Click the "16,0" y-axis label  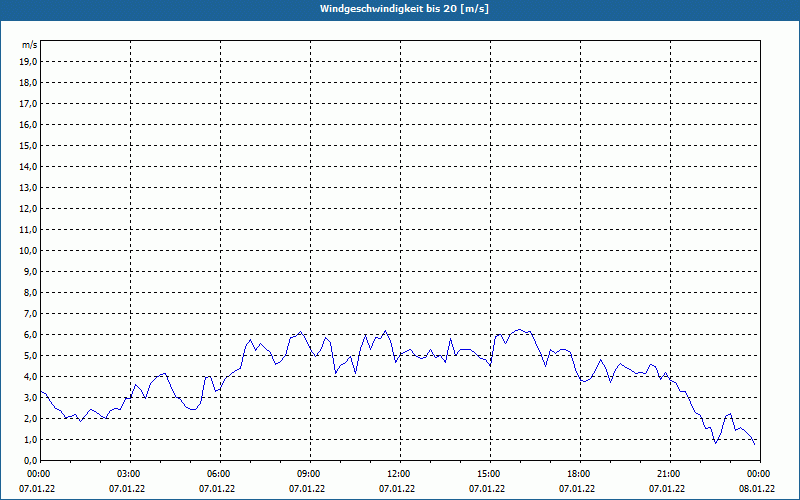pyautogui.click(x=28, y=124)
